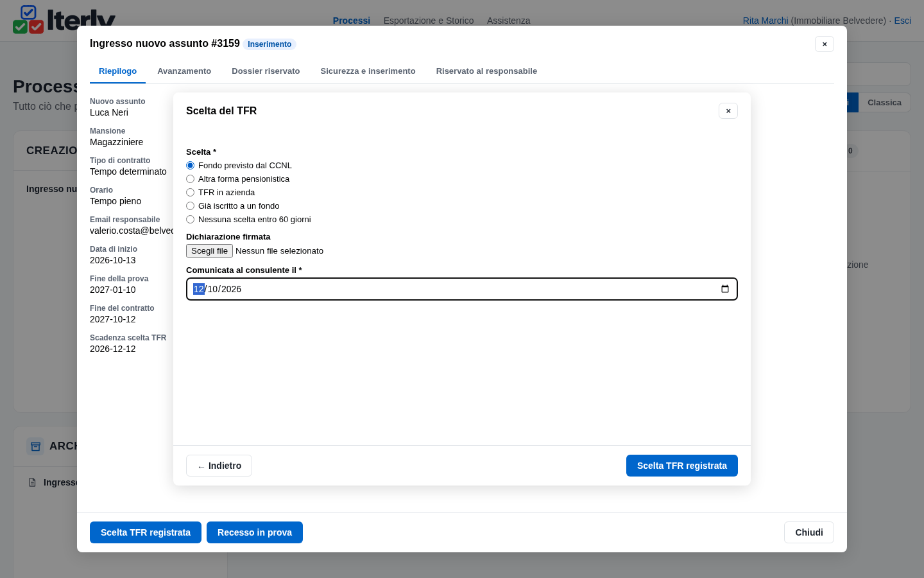Pick Nessuna scelta entro 60 giorni
The width and height of the screenshot is (924, 578).
click(x=190, y=220)
